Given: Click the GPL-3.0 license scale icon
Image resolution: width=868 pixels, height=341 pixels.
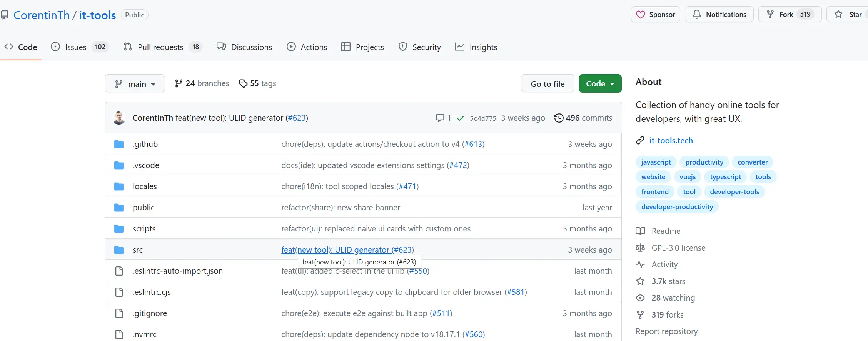Looking at the screenshot, I should pyautogui.click(x=640, y=248).
